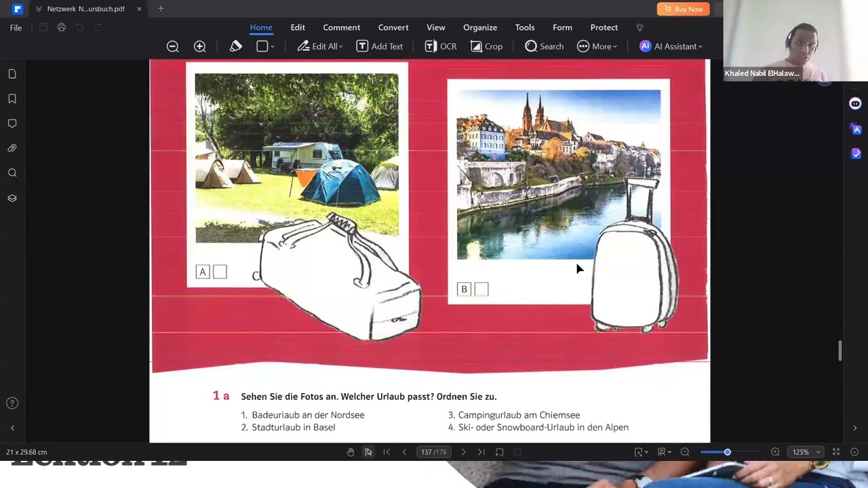The image size is (868, 488).
Task: Click the Buy Now button
Action: [683, 9]
